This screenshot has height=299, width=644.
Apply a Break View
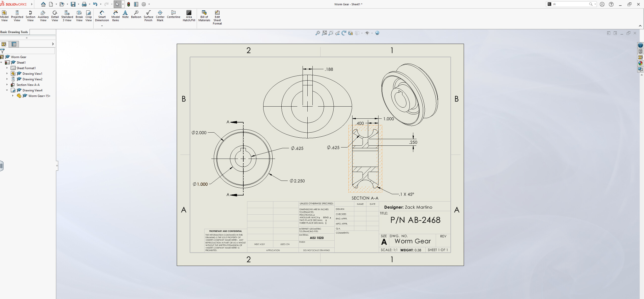[79, 16]
